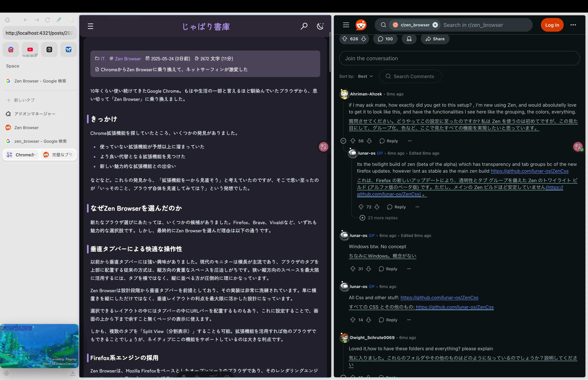Switch to アドオンマネージャー tab

tap(40, 114)
